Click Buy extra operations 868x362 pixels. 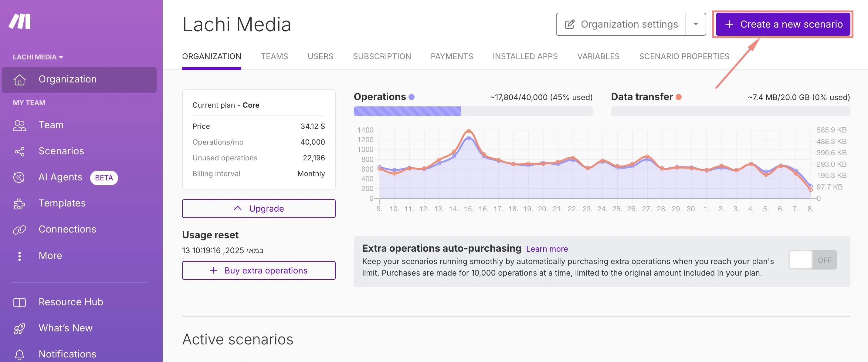click(x=259, y=270)
